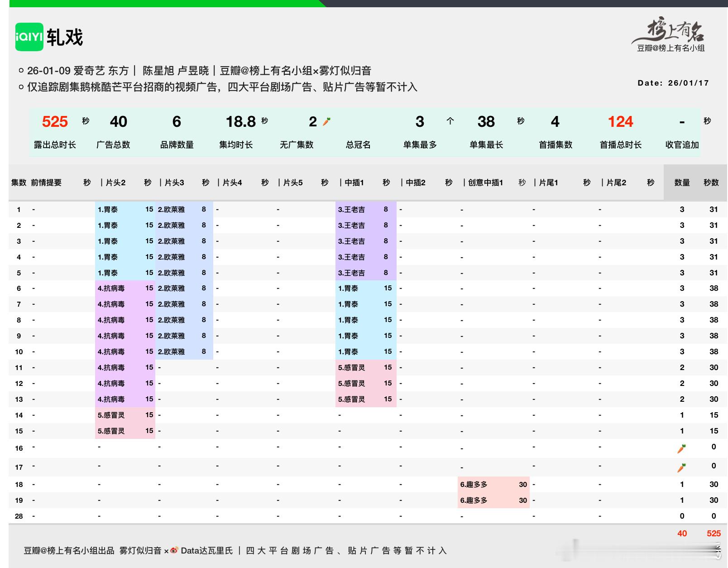Viewport: 728px width, 568px height.
Task: Click the 首播集数 label
Action: (556, 145)
